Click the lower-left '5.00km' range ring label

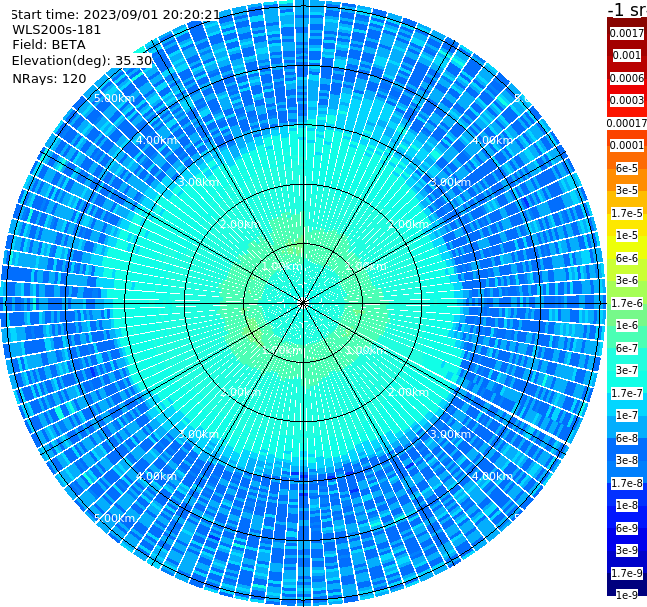[114, 518]
